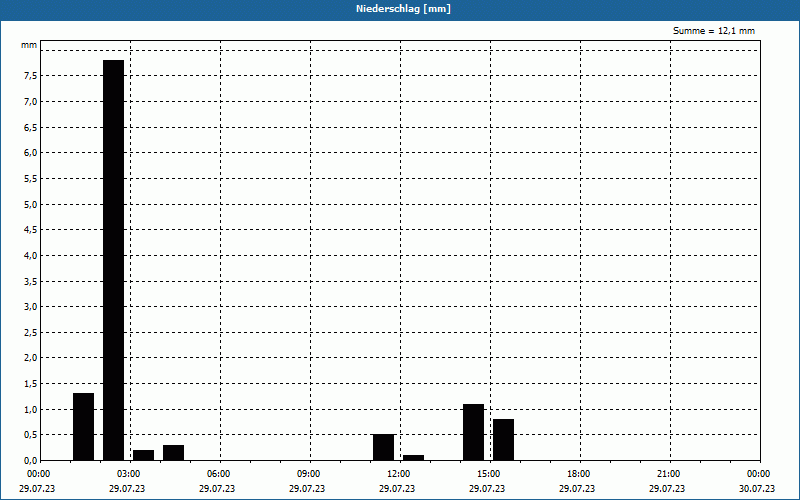The height and width of the screenshot is (500, 800).
Task: Select the tiny 0,1 mm bar after 12:00
Action: [413, 458]
